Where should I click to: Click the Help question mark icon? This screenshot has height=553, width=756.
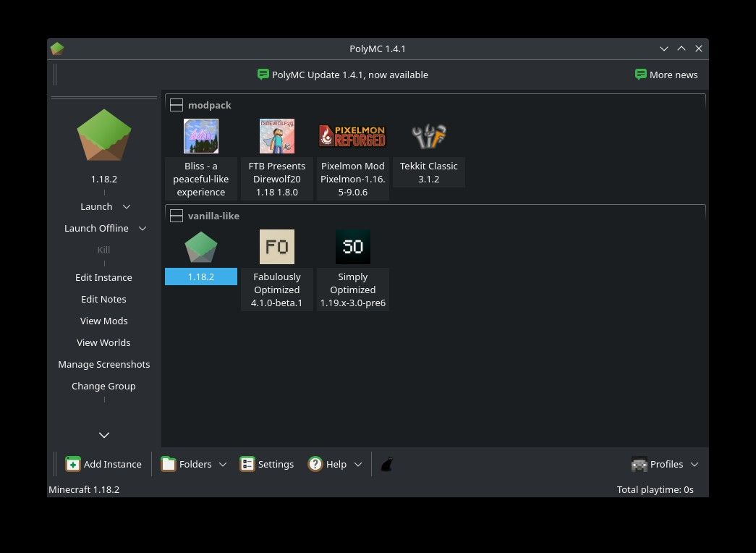(x=315, y=464)
